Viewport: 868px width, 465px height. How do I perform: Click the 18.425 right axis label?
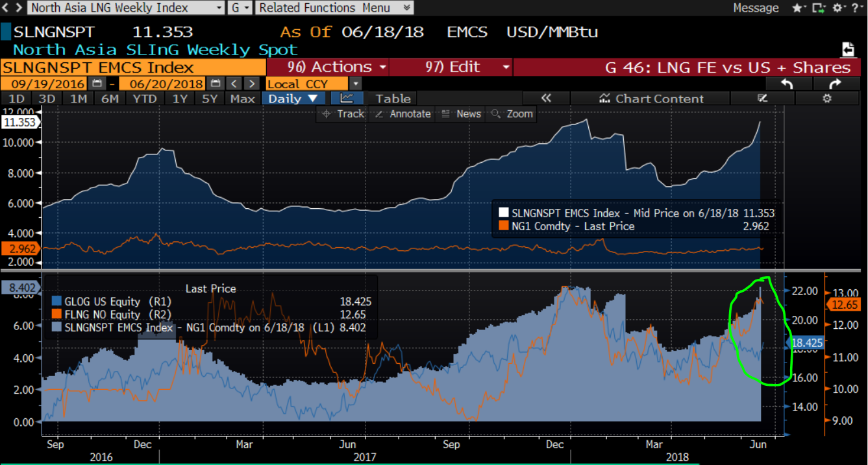pyautogui.click(x=806, y=342)
